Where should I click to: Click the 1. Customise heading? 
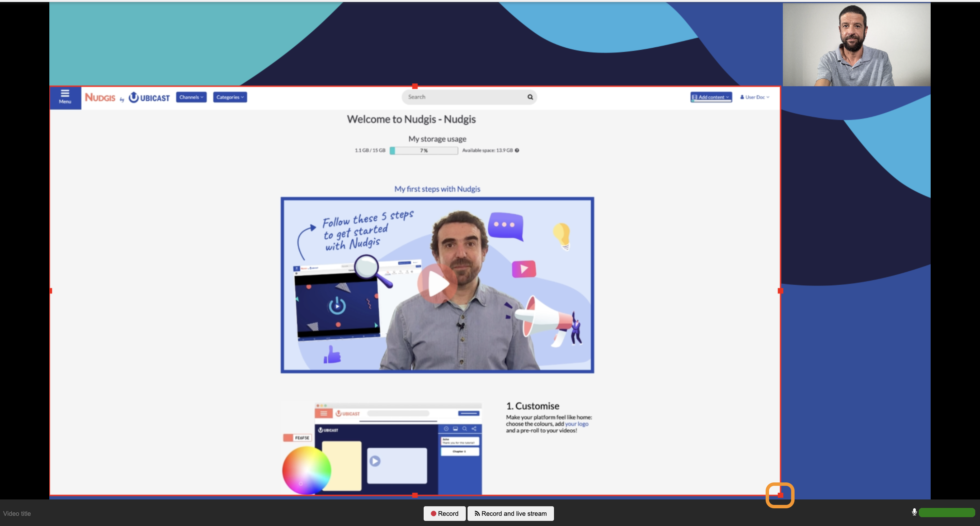(533, 406)
